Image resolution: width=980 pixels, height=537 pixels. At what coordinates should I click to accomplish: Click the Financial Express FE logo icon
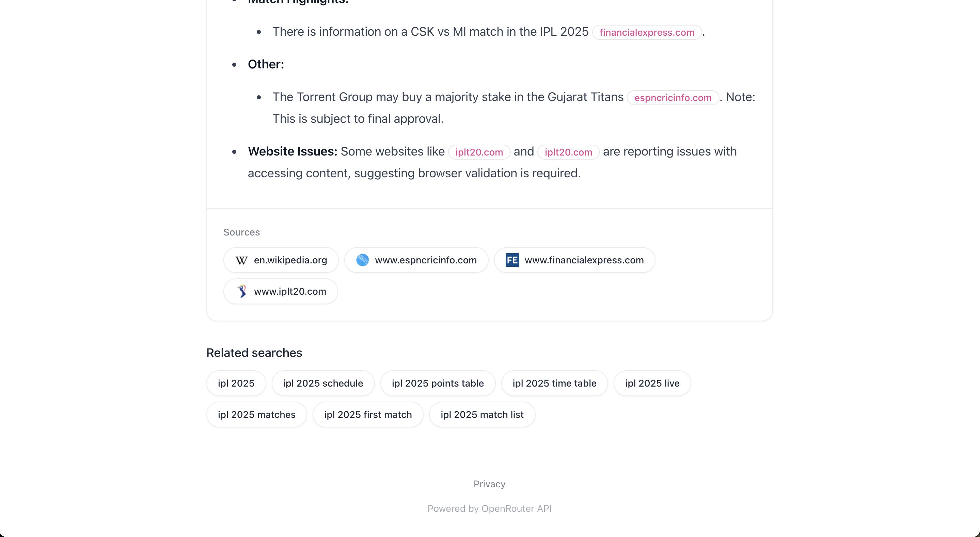pyautogui.click(x=512, y=260)
